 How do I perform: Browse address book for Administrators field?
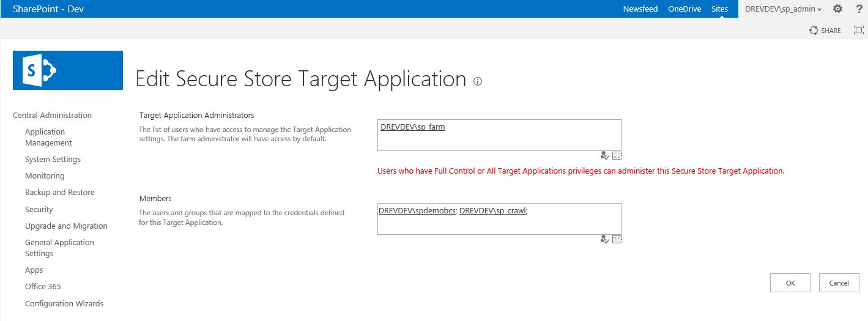[x=617, y=156]
